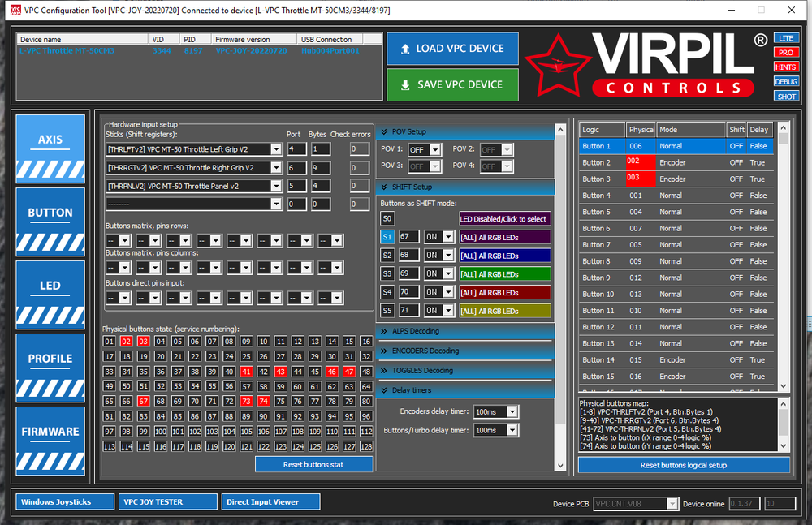
Task: Expand ALPS Decoding section
Action: pos(464,331)
